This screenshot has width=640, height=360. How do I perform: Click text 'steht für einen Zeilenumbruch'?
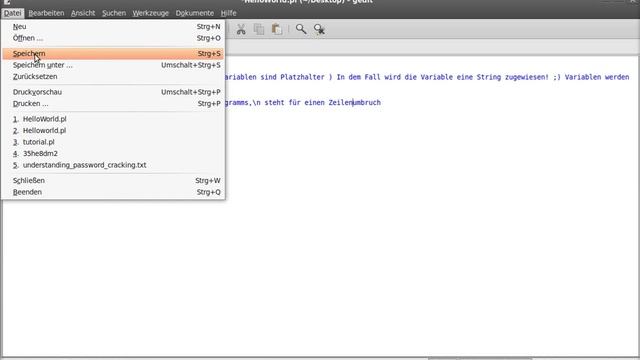coord(322,102)
